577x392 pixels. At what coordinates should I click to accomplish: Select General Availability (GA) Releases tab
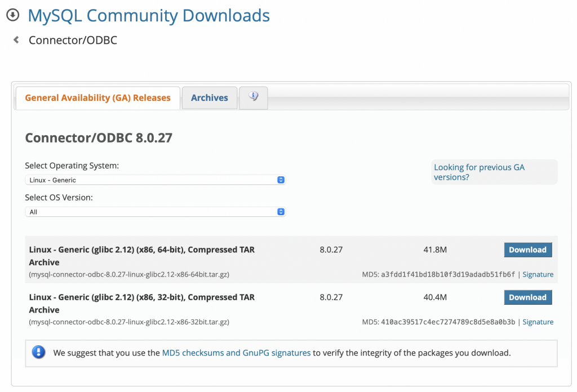[97, 98]
